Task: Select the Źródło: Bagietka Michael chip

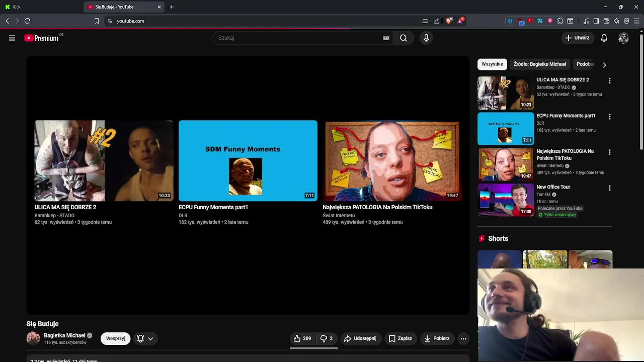Action: (540, 64)
